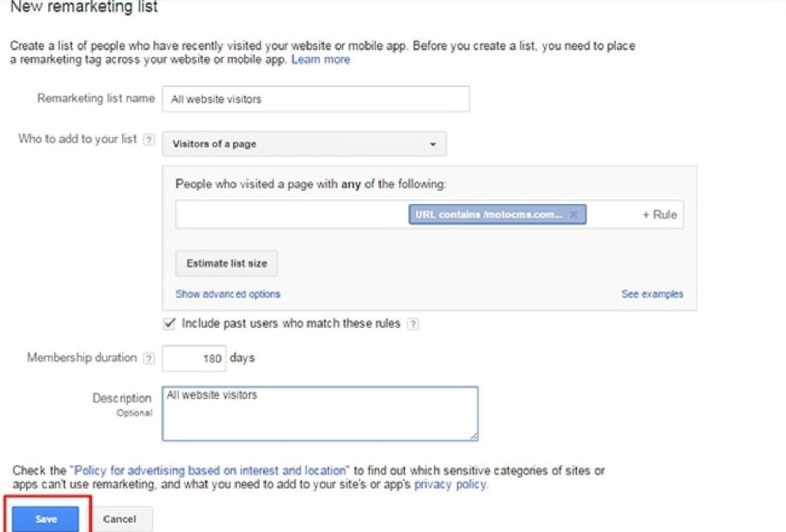Click the Membership duration days field
Image resolution: width=786 pixels, height=532 pixels.
pos(194,358)
